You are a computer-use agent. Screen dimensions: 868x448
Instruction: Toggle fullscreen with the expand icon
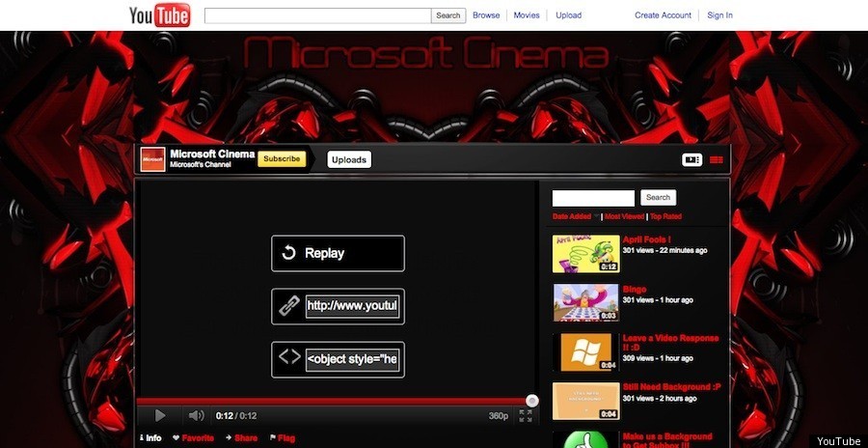coord(526,416)
